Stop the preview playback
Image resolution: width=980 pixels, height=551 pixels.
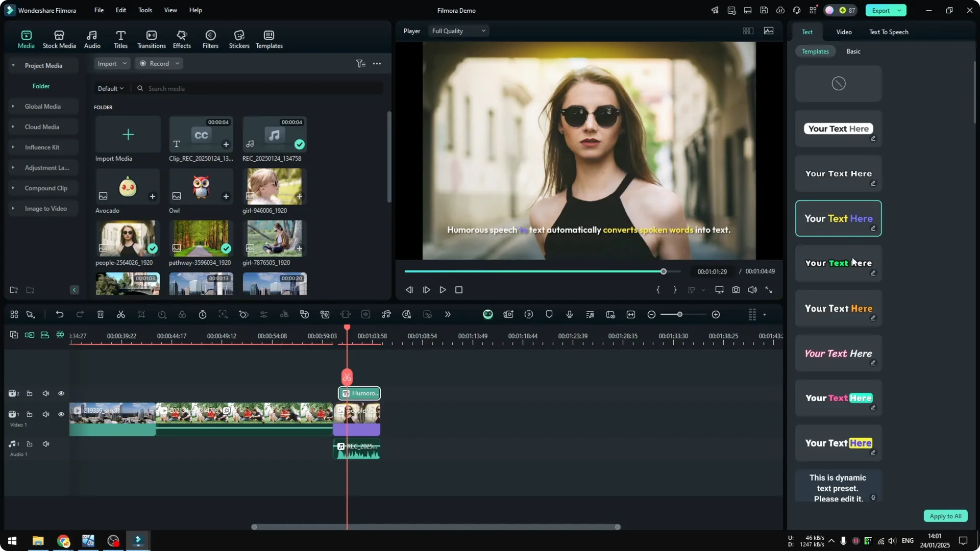[459, 290]
